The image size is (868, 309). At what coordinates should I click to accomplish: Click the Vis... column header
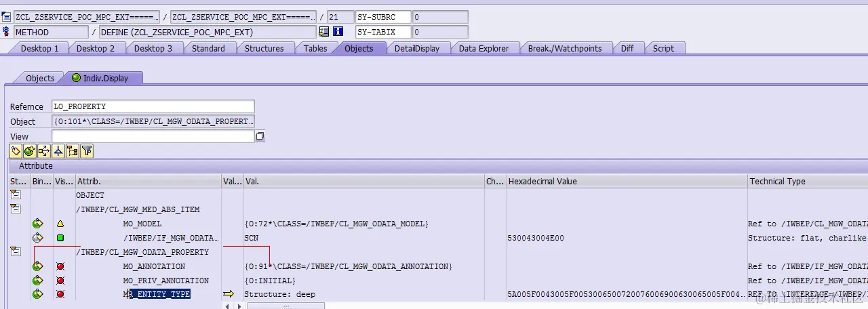click(x=64, y=181)
